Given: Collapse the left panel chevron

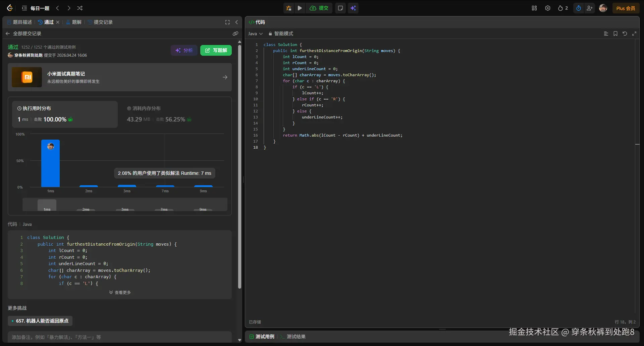Looking at the screenshot, I should click(236, 22).
